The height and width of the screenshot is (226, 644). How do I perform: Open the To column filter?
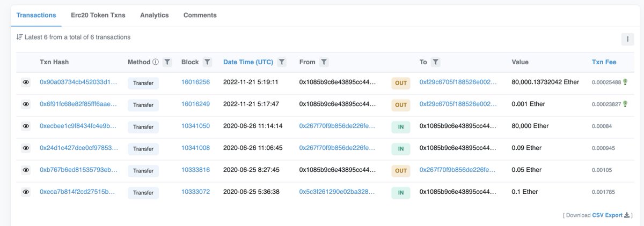435,62
